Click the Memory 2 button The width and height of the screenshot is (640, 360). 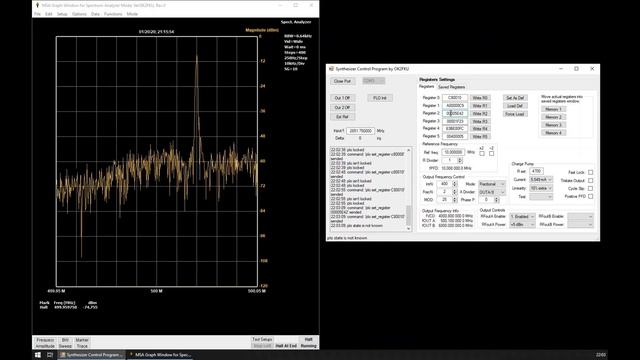(x=553, y=117)
